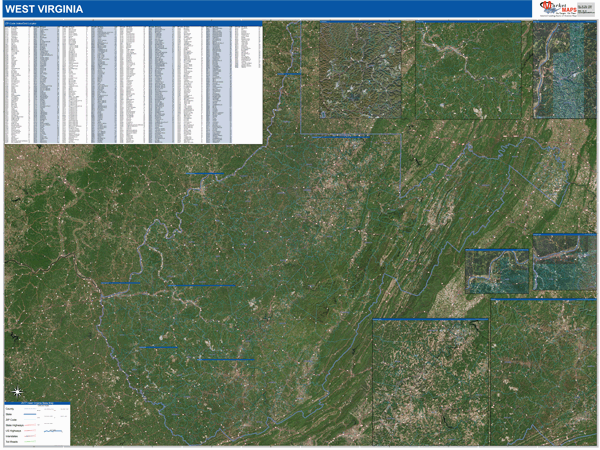Click the green Toll Roads line sample
The image size is (600, 450).
[30, 441]
